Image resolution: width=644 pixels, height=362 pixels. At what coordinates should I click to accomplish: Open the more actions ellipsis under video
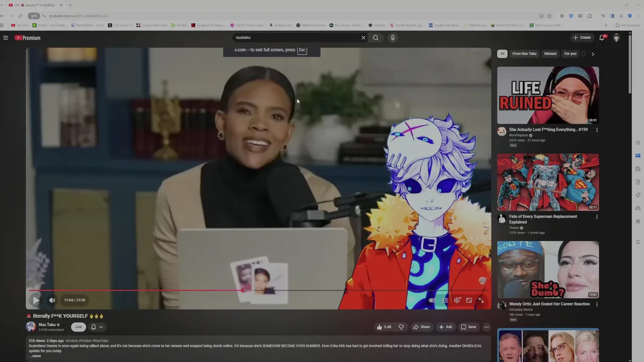[x=487, y=327]
